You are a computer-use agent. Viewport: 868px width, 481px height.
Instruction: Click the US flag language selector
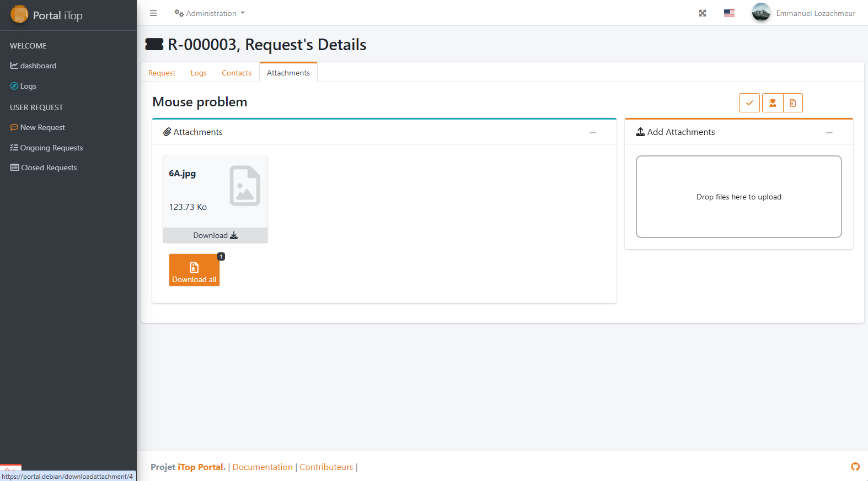(x=729, y=13)
